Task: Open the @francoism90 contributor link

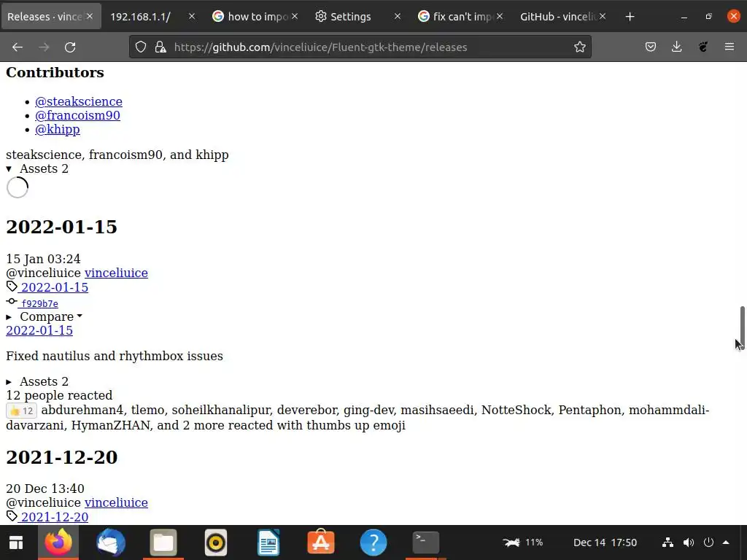Action: pos(77,115)
